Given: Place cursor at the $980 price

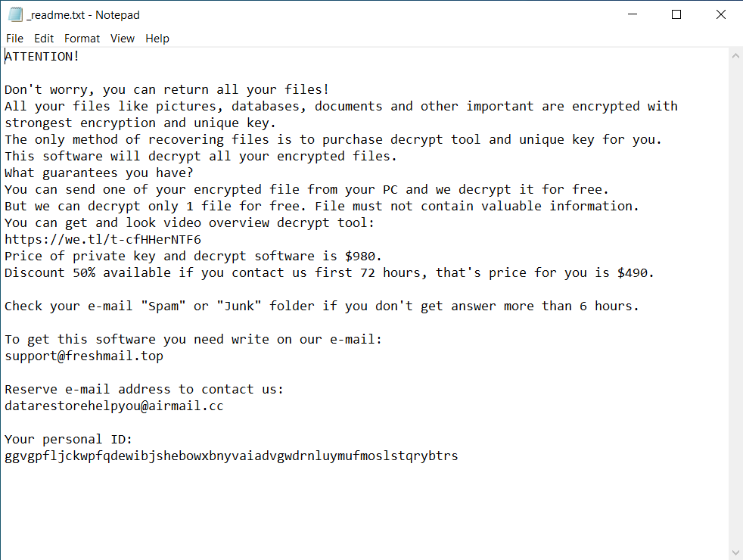Looking at the screenshot, I should (360, 256).
